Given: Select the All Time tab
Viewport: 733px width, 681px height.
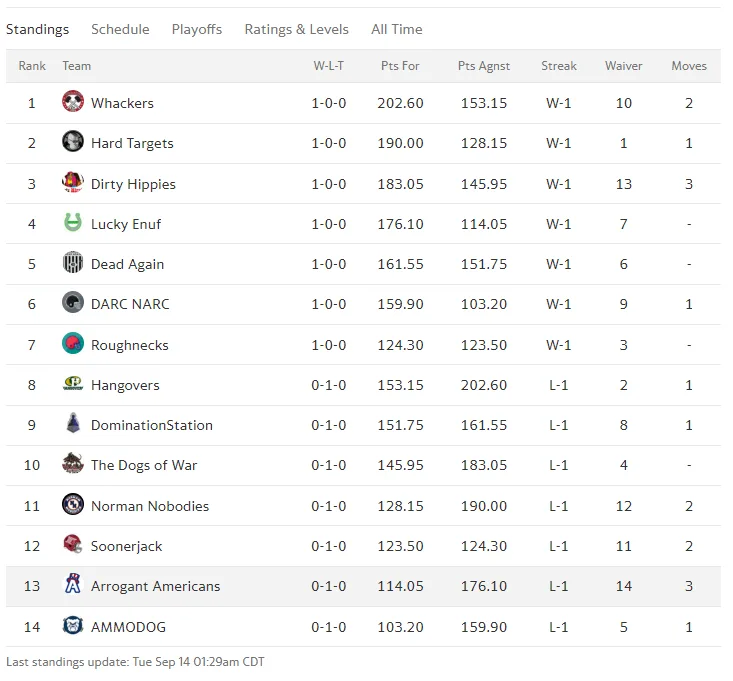Looking at the screenshot, I should click(396, 29).
